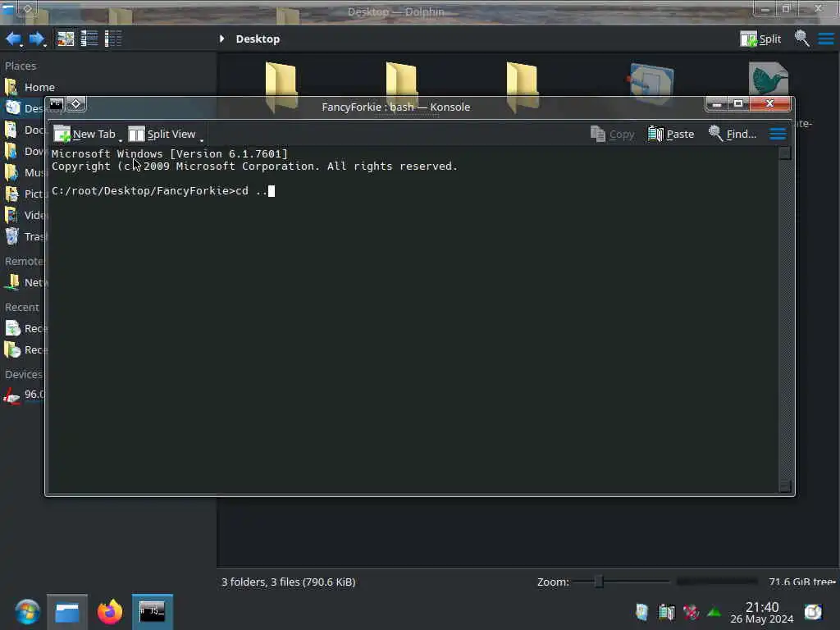Click Split View in Konsole toolbar
Viewport: 840px width, 630px height.
[x=162, y=134]
